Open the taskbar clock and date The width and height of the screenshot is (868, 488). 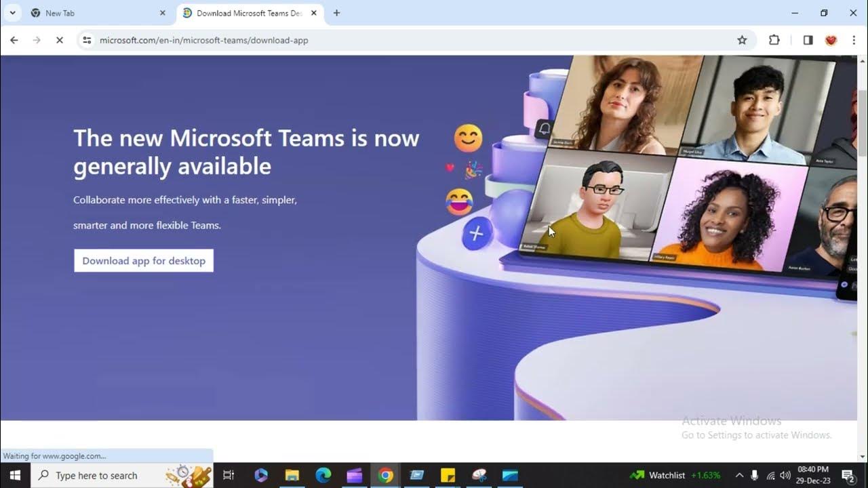tap(814, 475)
